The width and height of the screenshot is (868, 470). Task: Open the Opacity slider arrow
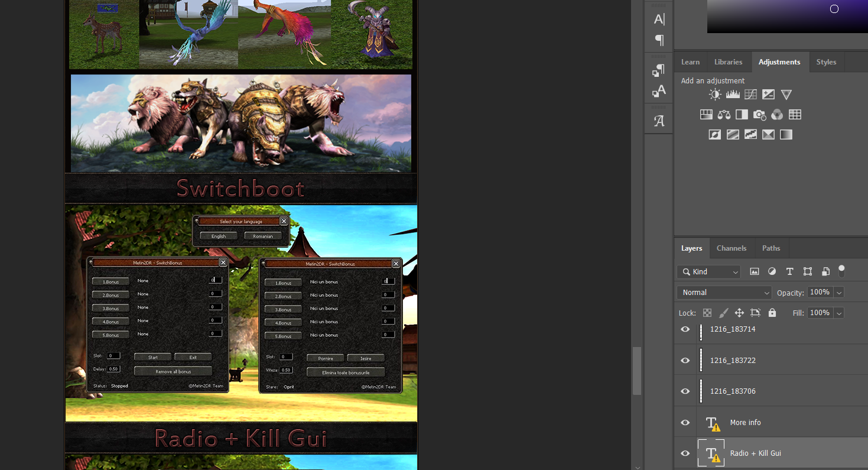coord(839,293)
